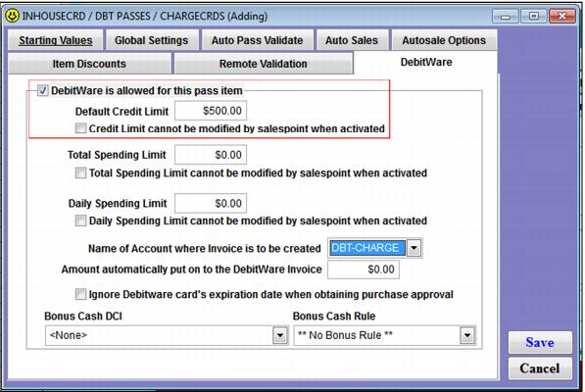The height and width of the screenshot is (392, 585).
Task: Click the Bonus Cash DCI label
Action: pos(83,316)
